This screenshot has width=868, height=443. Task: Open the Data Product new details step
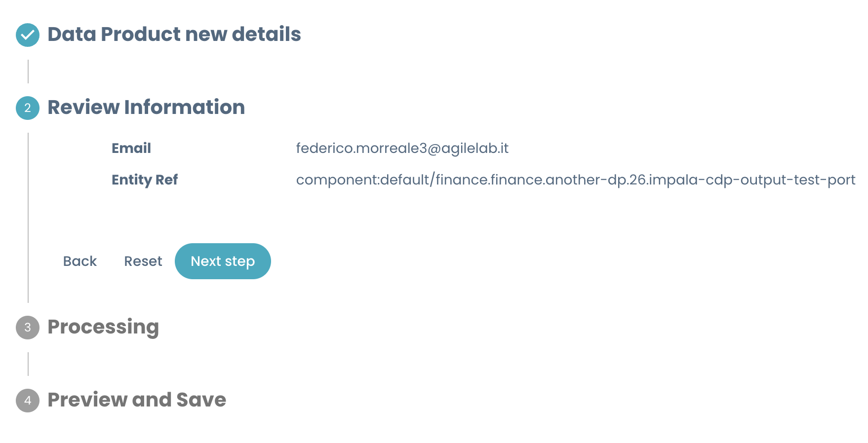click(x=174, y=35)
